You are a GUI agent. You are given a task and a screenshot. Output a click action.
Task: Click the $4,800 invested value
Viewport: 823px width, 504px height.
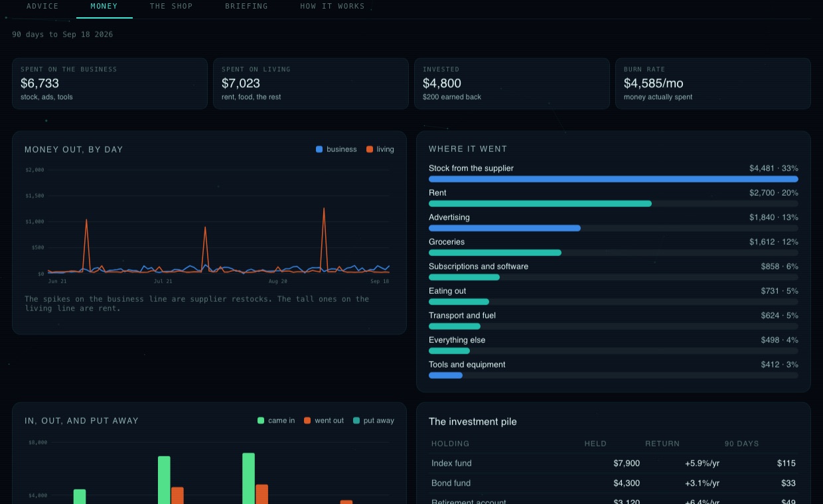(442, 84)
